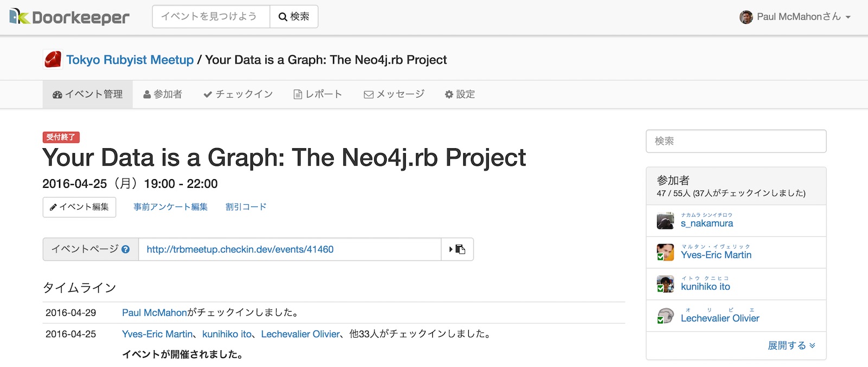Select the event page URL field
Viewport: 868px width, 367px height.
coord(290,249)
